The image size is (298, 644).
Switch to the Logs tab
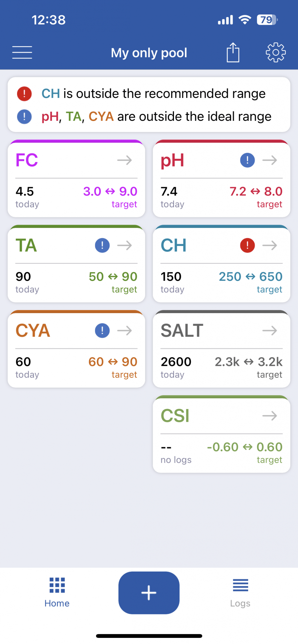coord(240,593)
